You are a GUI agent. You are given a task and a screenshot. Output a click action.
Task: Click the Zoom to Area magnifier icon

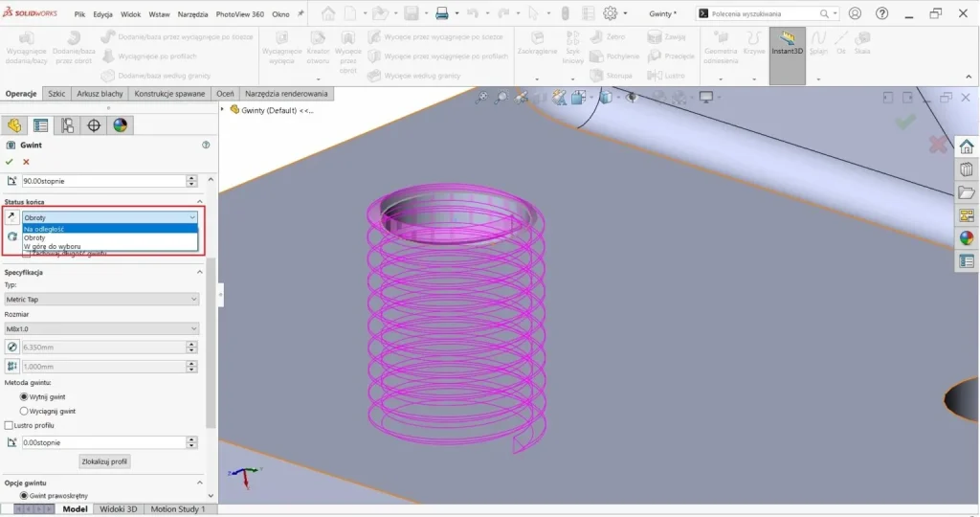pos(501,98)
